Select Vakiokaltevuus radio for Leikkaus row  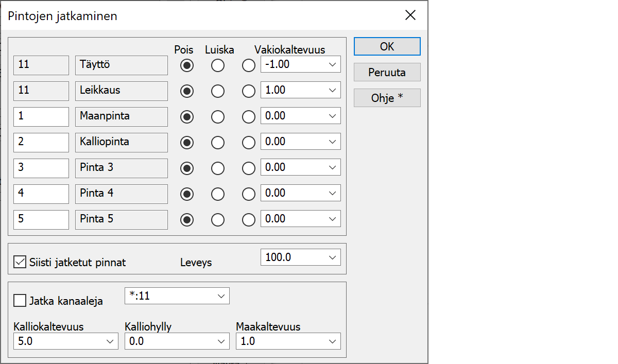pyautogui.click(x=249, y=91)
